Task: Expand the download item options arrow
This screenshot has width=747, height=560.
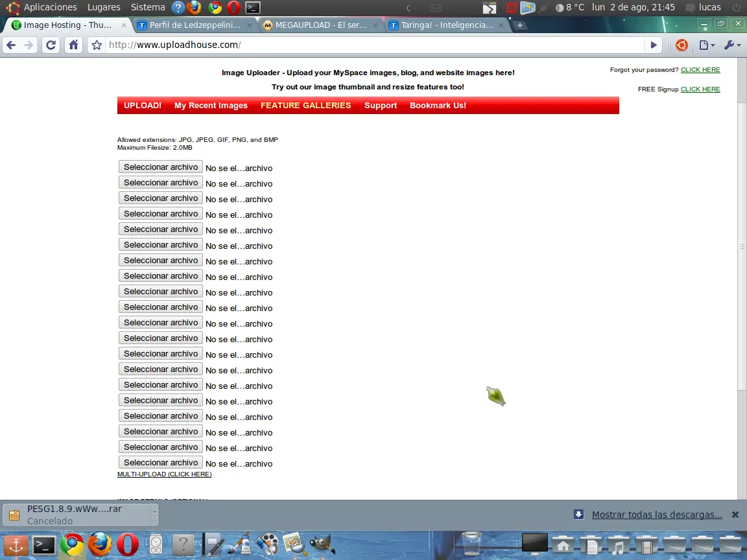Action: tap(154, 513)
